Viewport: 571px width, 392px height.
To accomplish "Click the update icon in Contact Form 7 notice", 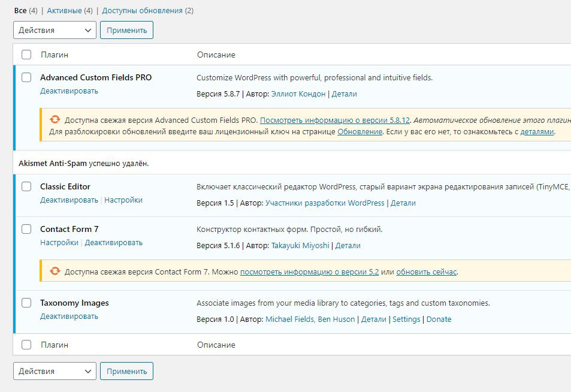I will coord(55,271).
